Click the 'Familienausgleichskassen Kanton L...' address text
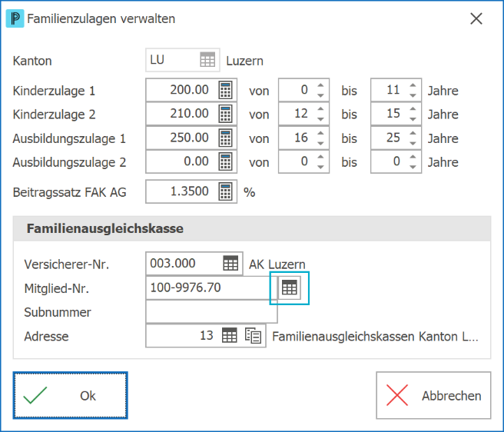504x432 pixels. [375, 337]
